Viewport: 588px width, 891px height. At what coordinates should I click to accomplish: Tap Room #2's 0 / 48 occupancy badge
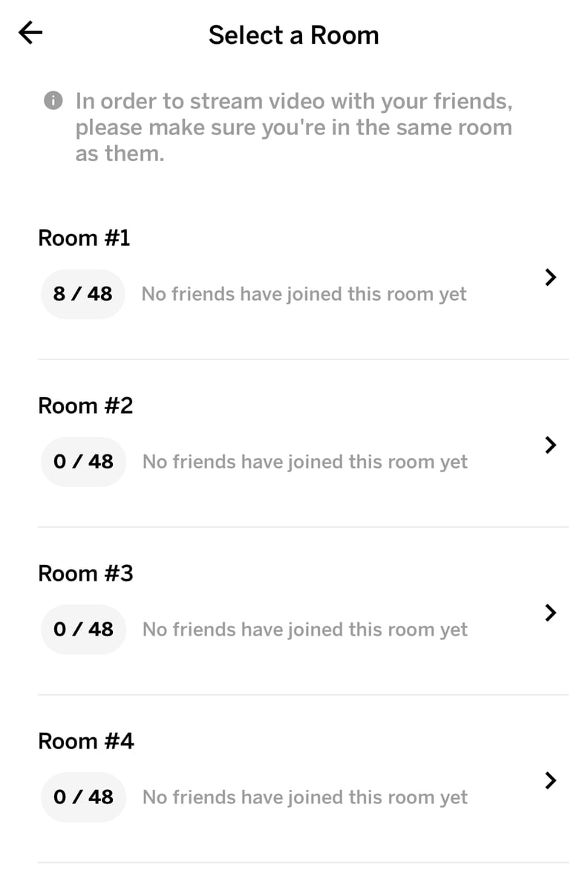[82, 462]
